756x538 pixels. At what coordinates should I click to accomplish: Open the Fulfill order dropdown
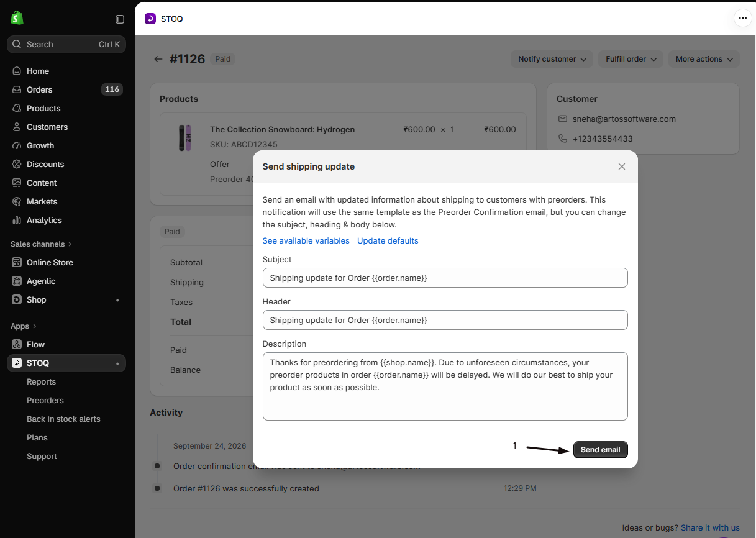(631, 59)
